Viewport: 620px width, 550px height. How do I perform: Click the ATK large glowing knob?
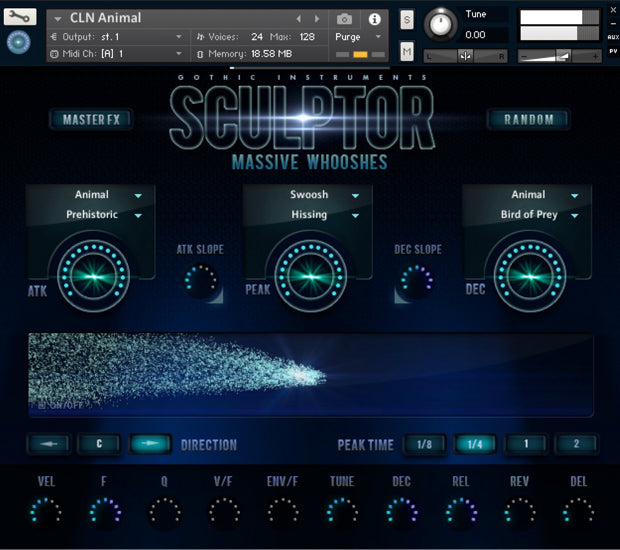(x=94, y=276)
